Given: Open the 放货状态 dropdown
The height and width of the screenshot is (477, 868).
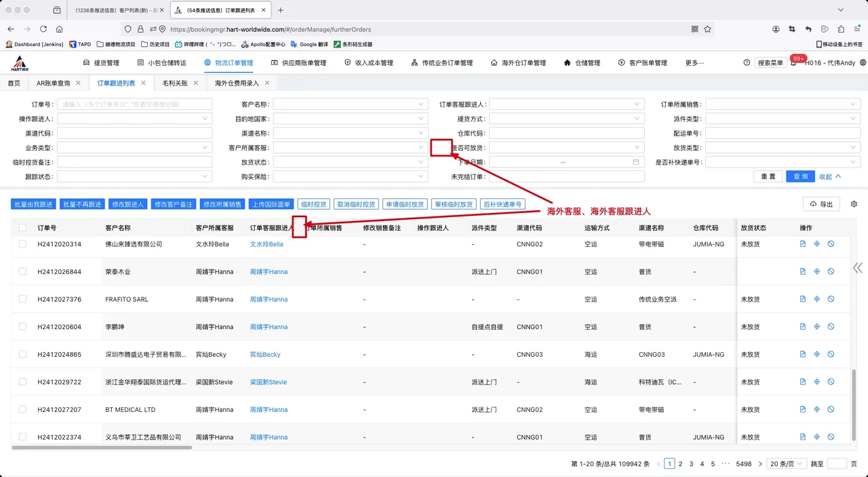Looking at the screenshot, I should click(x=351, y=162).
